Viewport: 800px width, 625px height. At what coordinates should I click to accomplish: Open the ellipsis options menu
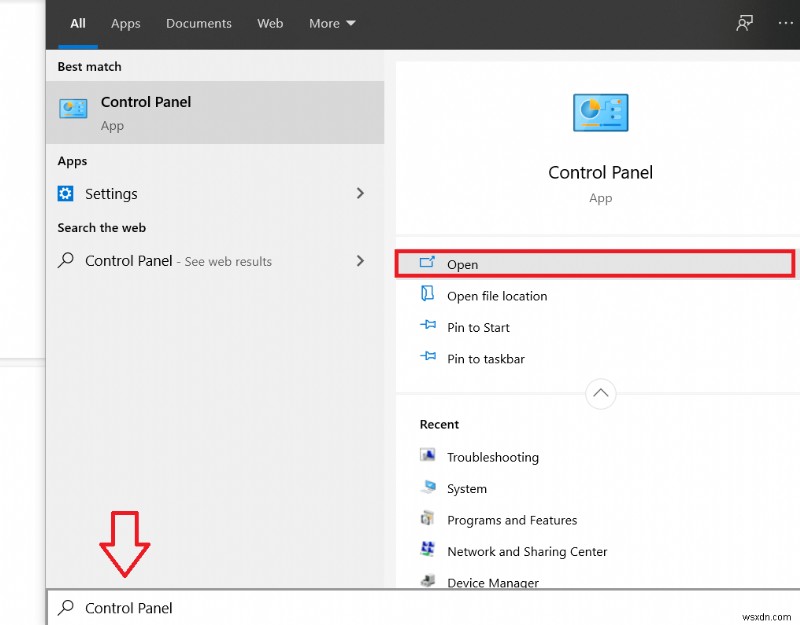tap(787, 22)
